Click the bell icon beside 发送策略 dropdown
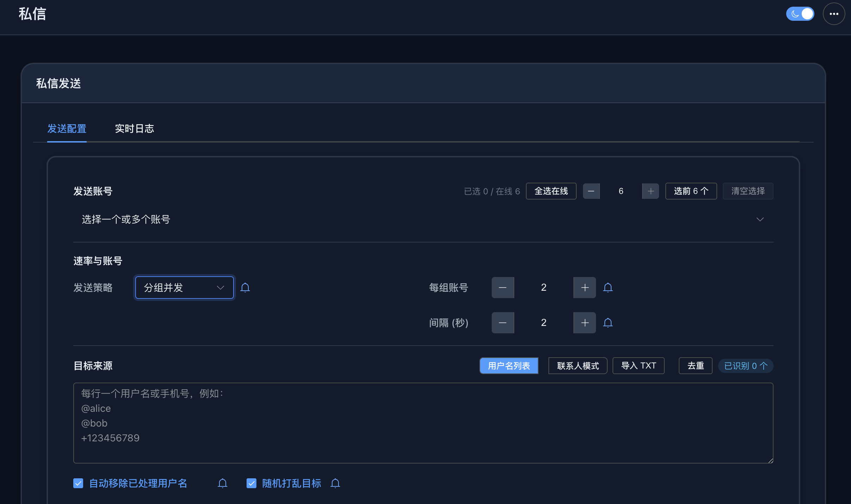This screenshot has width=851, height=504. (245, 288)
